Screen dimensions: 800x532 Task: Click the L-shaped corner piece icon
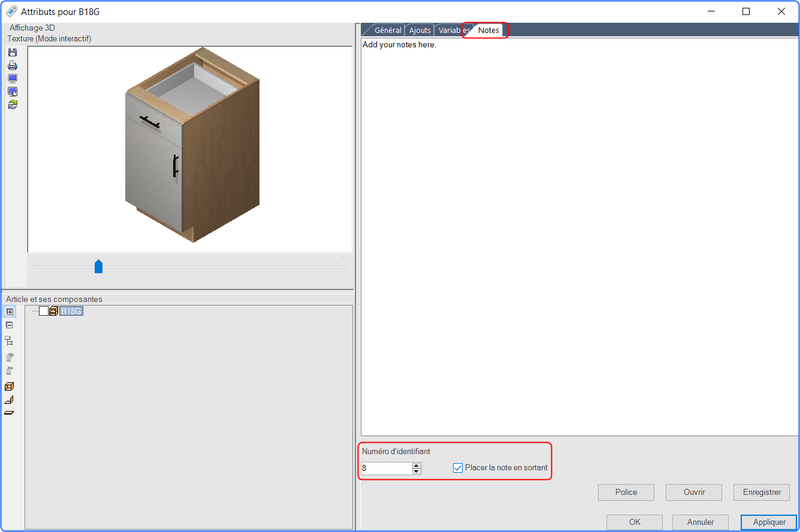pos(10,400)
